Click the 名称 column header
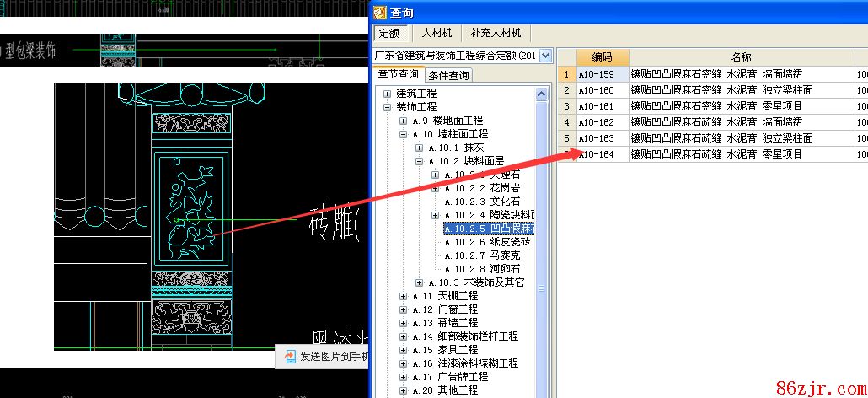 (741, 57)
